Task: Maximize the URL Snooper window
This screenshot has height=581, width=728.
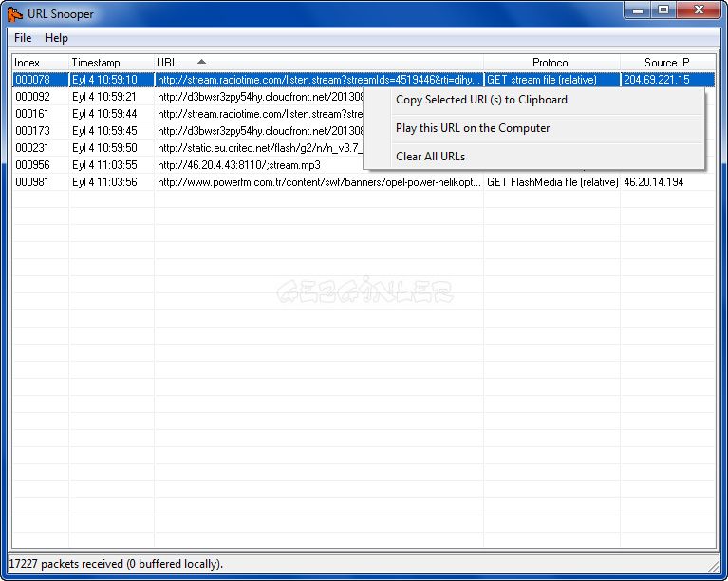Action: (x=663, y=10)
